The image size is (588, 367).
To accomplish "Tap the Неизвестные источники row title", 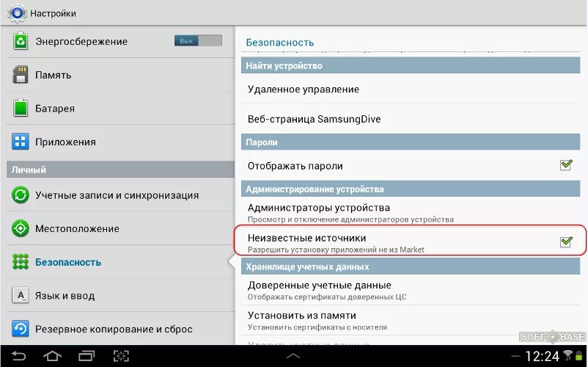I will tap(306, 238).
